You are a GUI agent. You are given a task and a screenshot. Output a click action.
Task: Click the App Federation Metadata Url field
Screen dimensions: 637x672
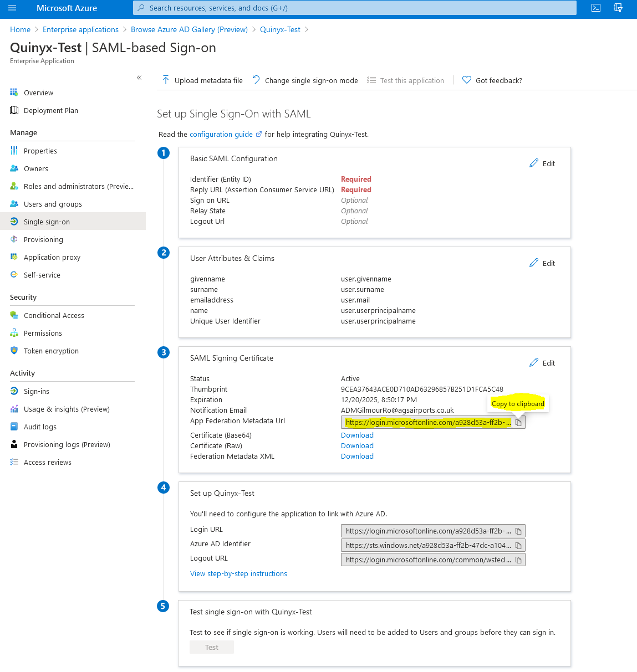tap(433, 423)
